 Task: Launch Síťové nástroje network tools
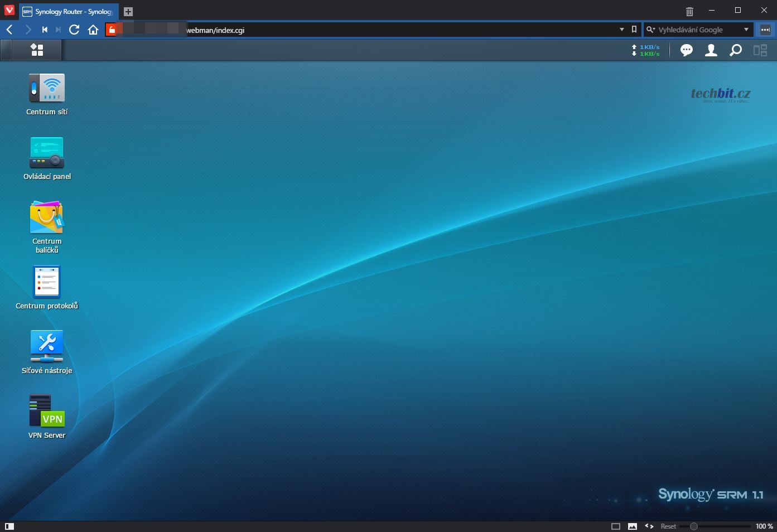47,347
